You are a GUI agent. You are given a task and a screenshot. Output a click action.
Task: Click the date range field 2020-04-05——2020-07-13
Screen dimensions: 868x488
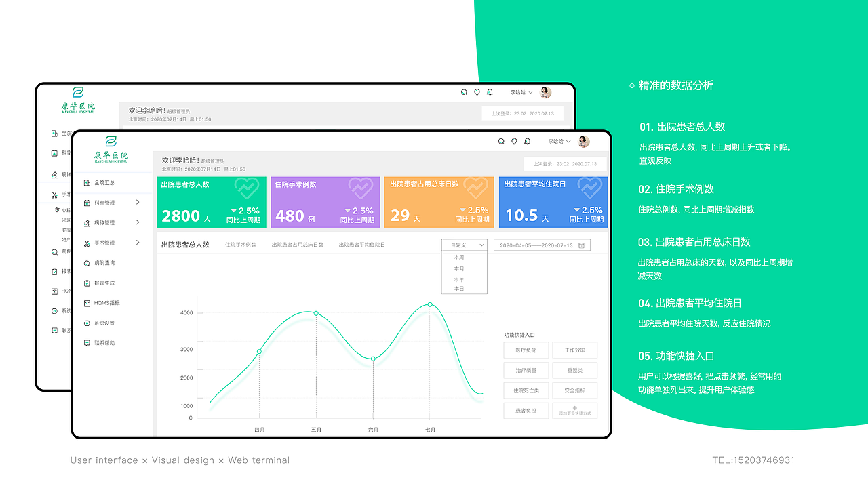[542, 245]
